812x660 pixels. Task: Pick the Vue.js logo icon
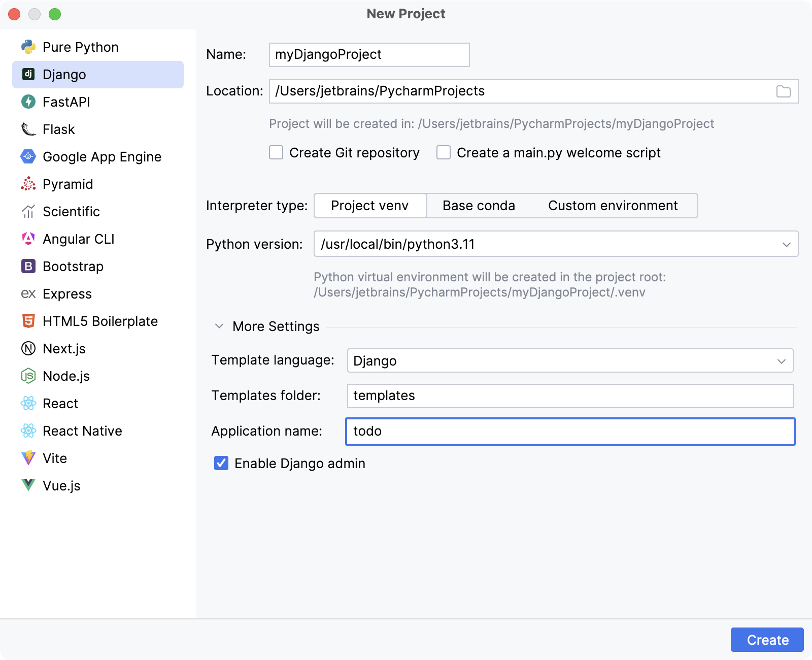(28, 486)
